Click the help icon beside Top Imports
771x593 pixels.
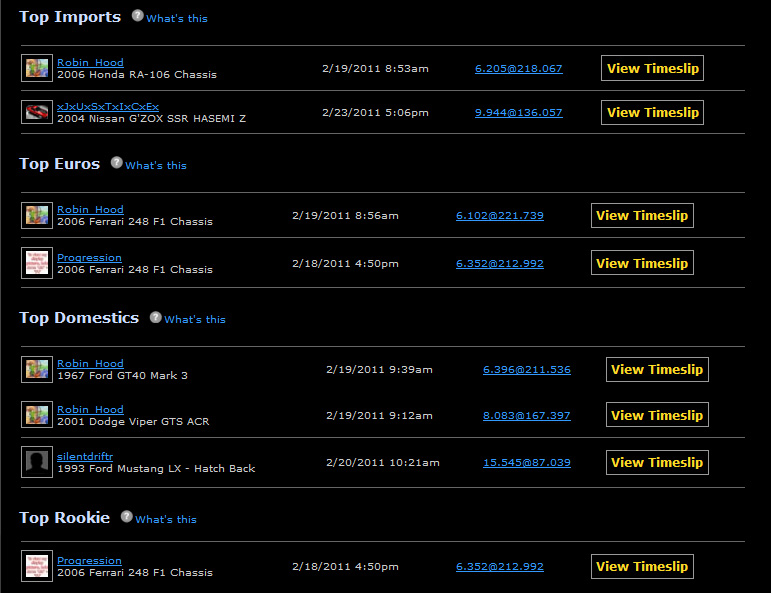pos(138,17)
